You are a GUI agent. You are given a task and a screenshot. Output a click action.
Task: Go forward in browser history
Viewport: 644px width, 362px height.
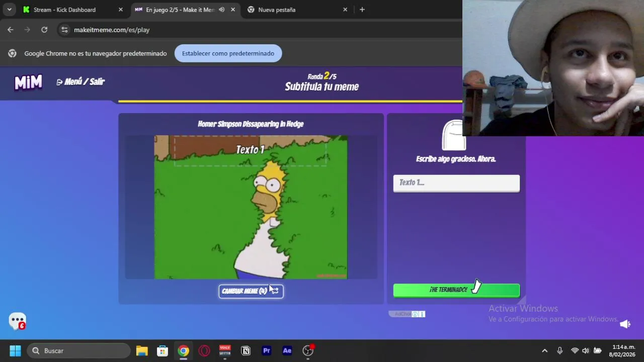click(27, 30)
